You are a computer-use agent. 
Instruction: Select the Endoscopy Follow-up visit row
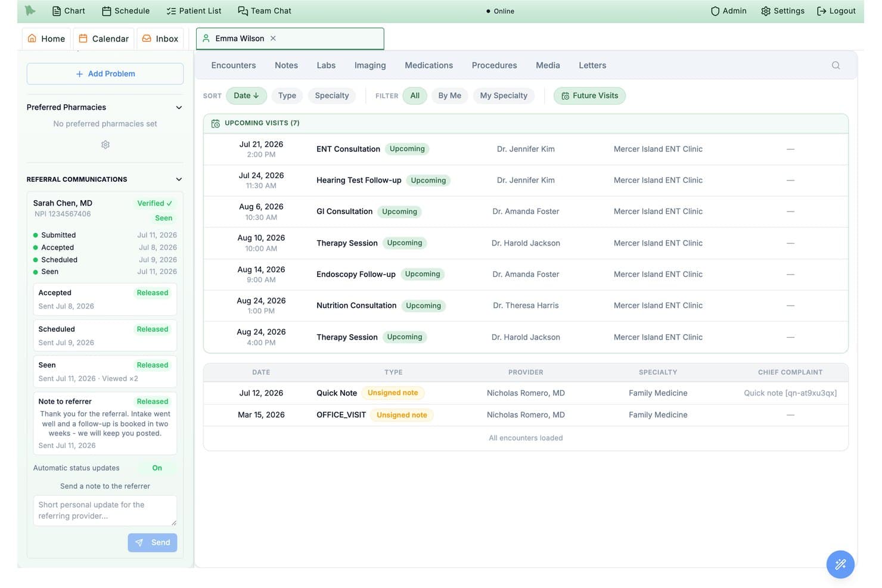click(x=526, y=275)
